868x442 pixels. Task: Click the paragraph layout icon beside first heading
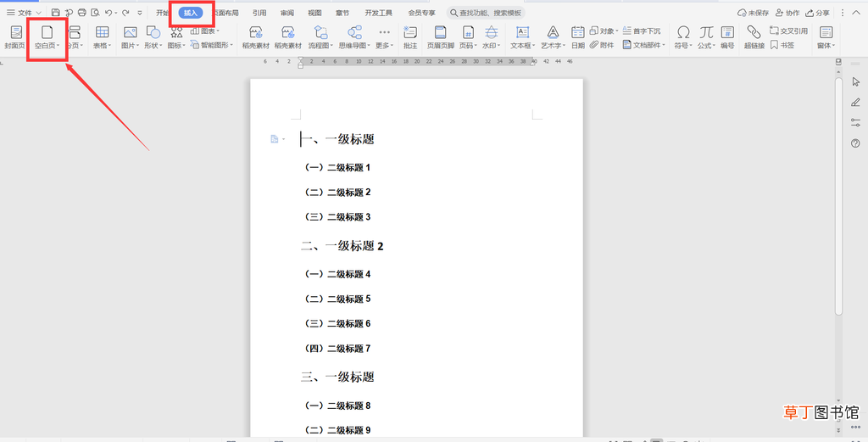(x=275, y=139)
